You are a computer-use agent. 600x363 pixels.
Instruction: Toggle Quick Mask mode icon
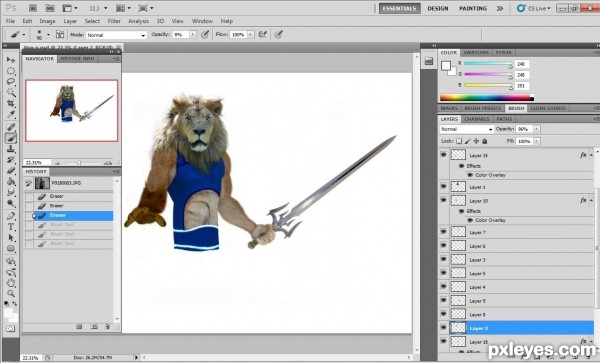11,329
